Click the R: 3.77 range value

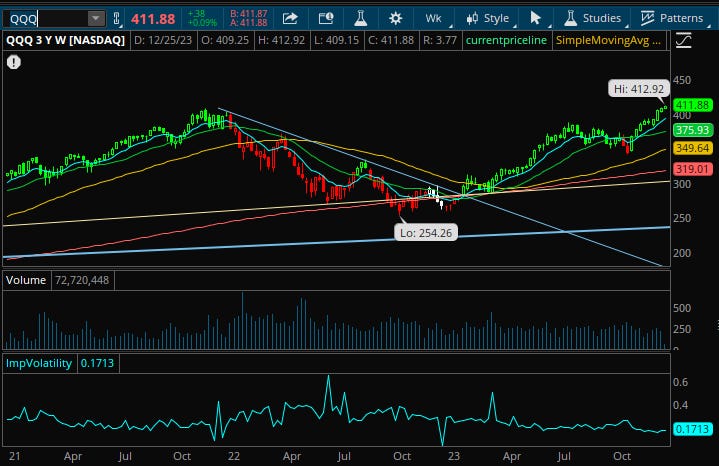click(440, 40)
